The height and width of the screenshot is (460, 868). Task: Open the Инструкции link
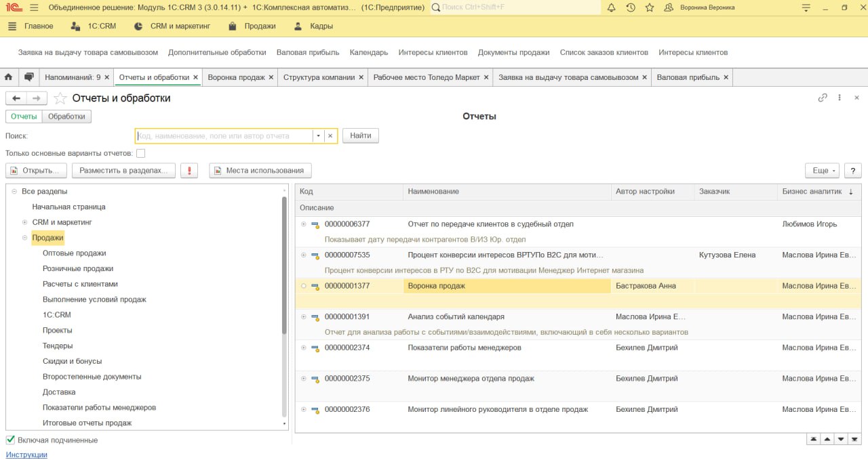point(26,455)
